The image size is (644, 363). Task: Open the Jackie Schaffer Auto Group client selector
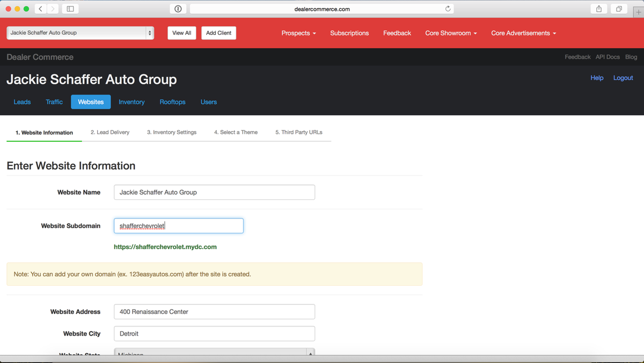tap(80, 33)
